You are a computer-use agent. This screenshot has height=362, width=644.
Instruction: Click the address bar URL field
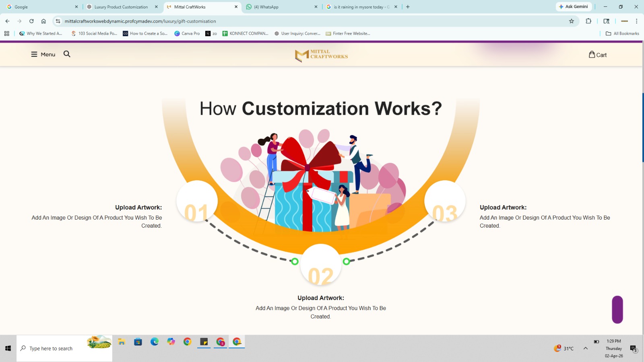[x=282, y=21]
